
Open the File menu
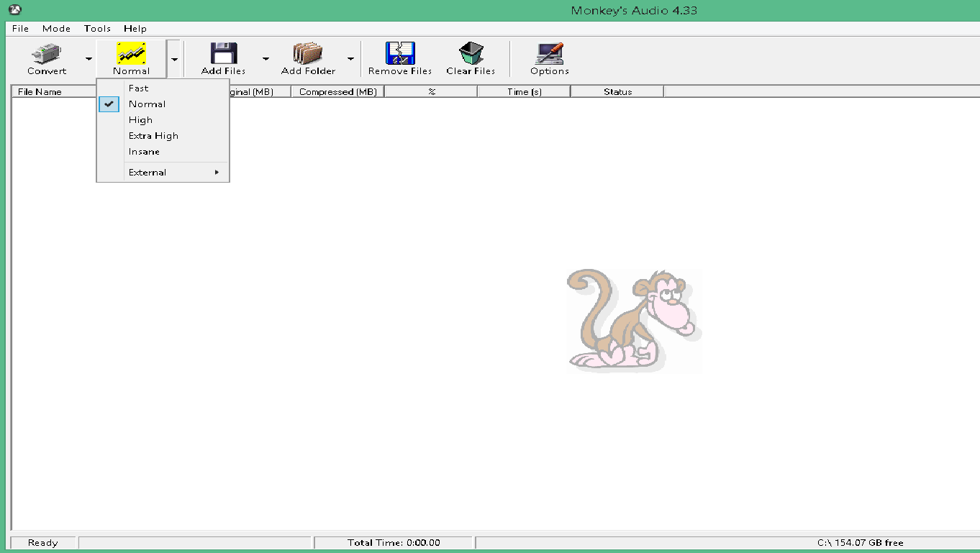click(20, 29)
